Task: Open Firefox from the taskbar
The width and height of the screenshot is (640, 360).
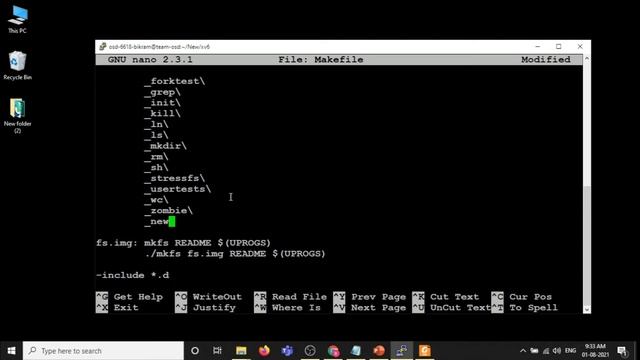Action: click(264, 351)
